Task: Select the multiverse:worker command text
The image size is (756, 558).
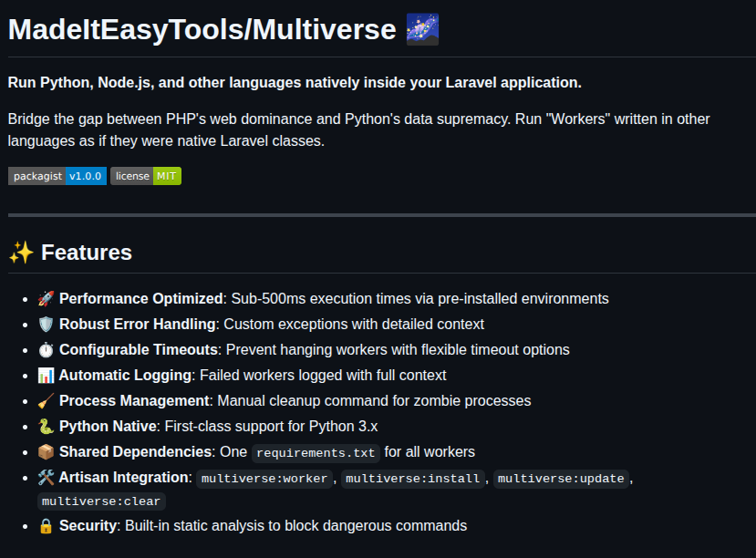Action: (x=264, y=479)
